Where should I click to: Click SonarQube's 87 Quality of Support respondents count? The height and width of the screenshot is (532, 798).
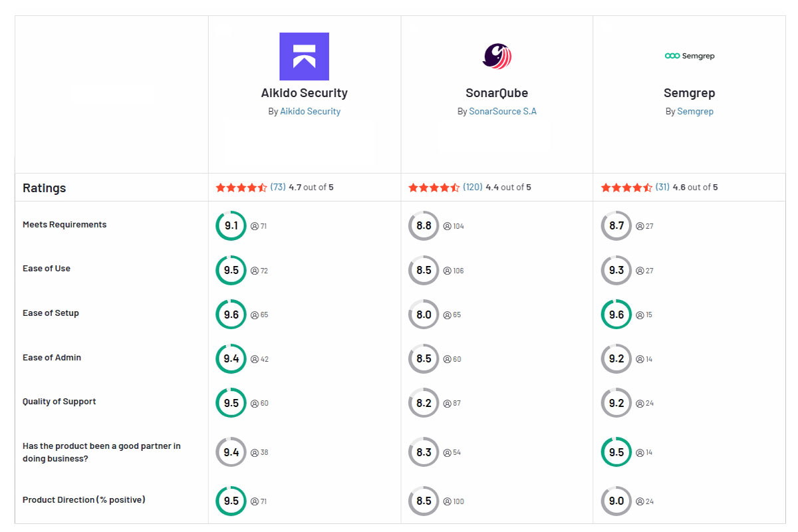tap(452, 403)
